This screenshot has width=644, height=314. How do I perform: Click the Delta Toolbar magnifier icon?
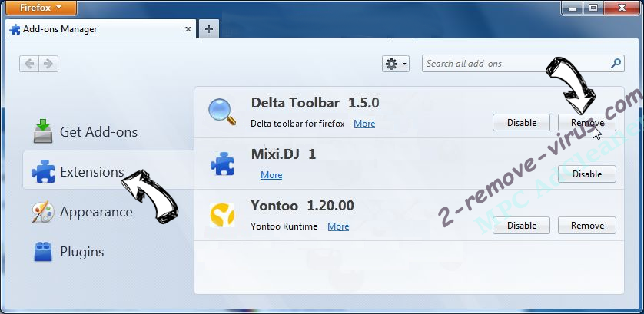[x=222, y=112]
